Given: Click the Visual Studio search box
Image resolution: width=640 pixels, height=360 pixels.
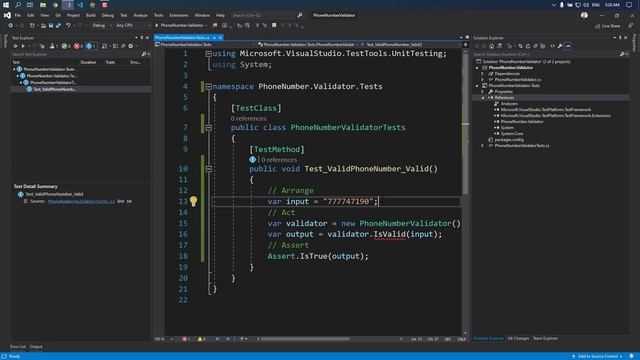Looking at the screenshot, I should click(267, 15).
